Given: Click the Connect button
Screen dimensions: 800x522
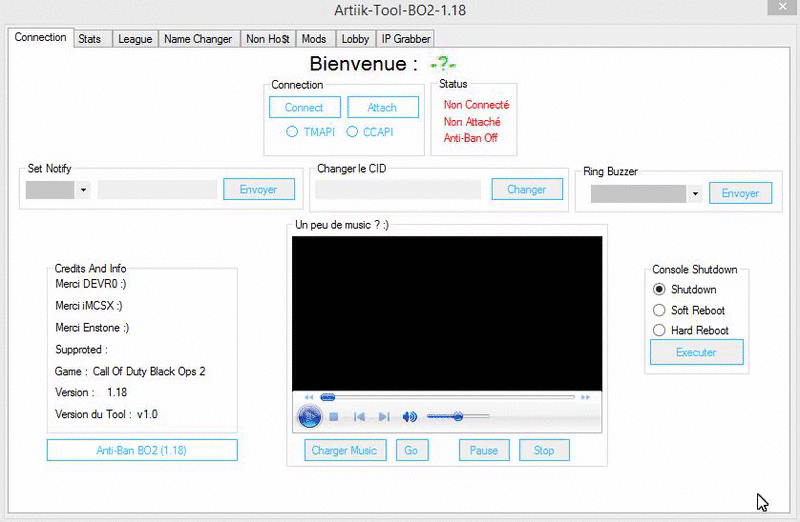Looking at the screenshot, I should (x=305, y=107).
